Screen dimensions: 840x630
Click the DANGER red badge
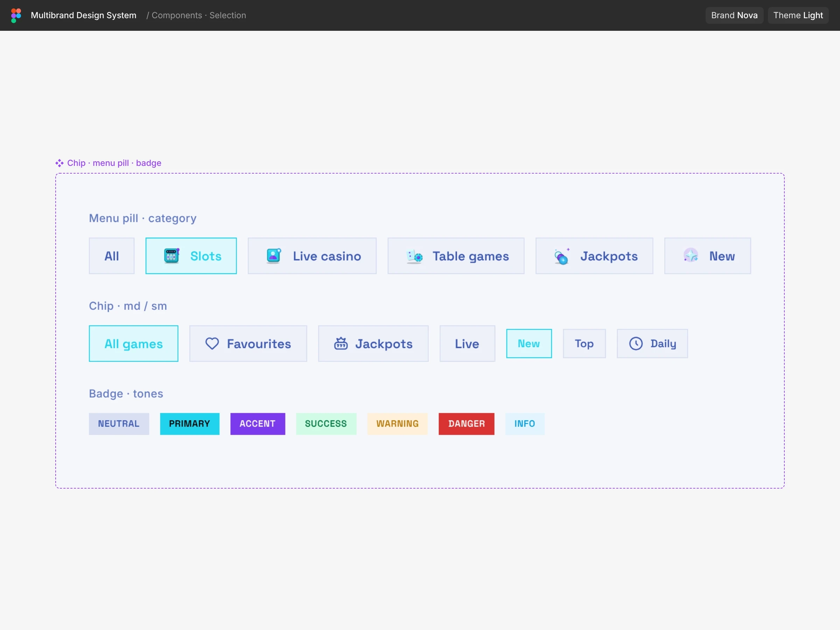467,424
